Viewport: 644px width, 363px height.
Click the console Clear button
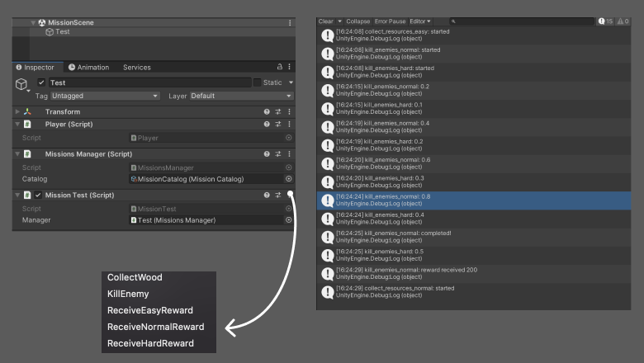point(325,21)
